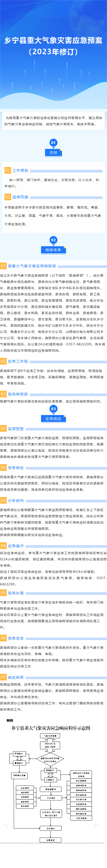The image size is (107, 868).
Task: Click the main title 乡宁县重大气象灾害应急预案
Action: click(53, 40)
